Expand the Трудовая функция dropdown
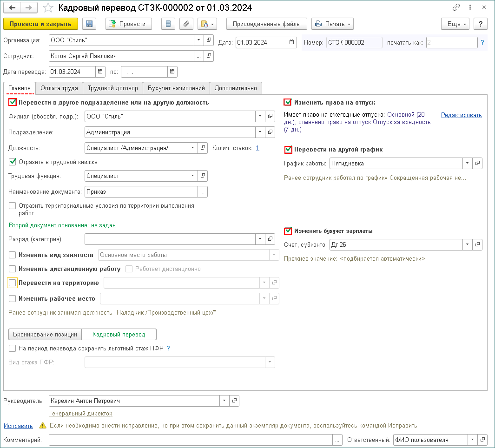 coord(192,176)
